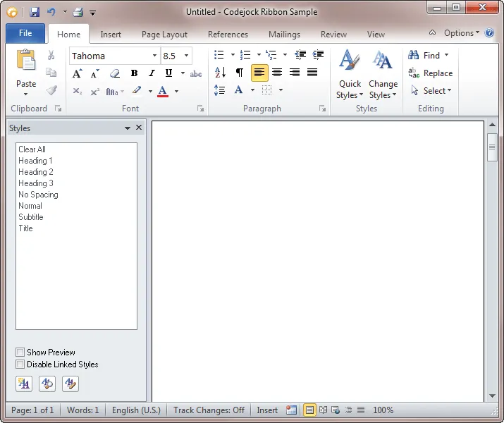The width and height of the screenshot is (504, 423).
Task: Click the New Style icon in Styles pane
Action: (24, 384)
